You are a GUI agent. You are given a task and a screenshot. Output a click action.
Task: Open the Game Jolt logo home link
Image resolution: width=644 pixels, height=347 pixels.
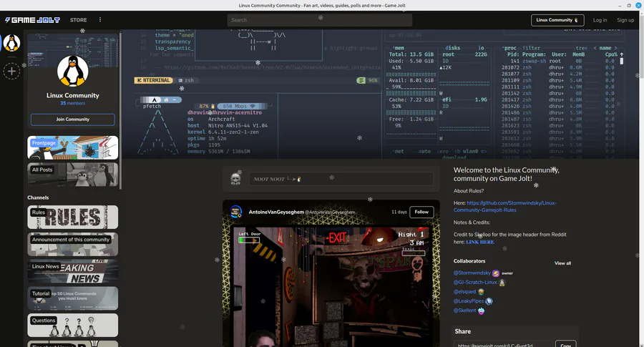tap(32, 20)
